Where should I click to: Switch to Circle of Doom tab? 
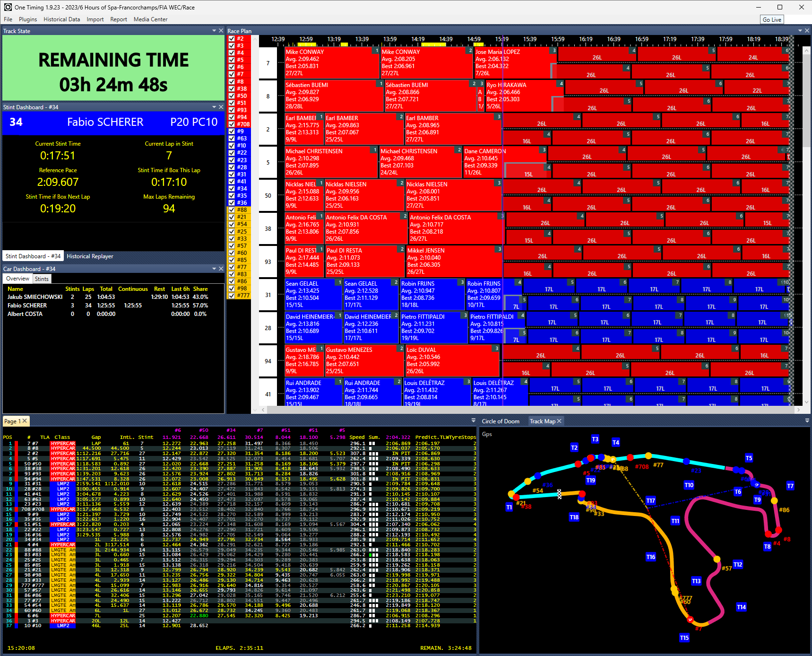pos(501,421)
